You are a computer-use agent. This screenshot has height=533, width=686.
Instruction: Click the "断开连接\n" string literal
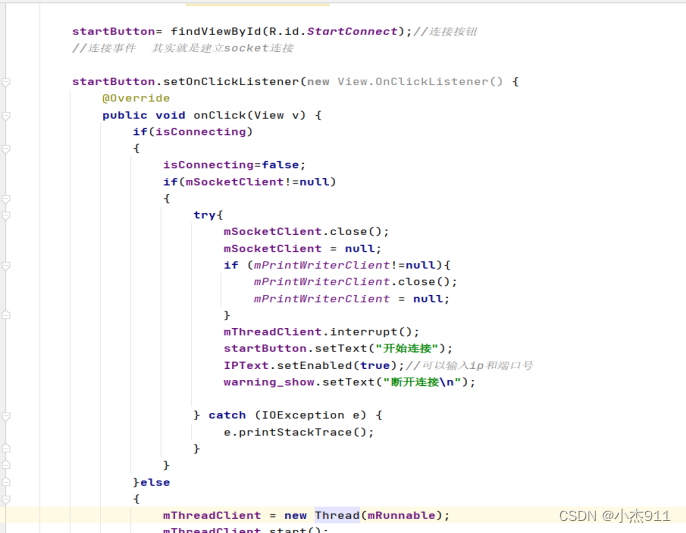coord(422,382)
